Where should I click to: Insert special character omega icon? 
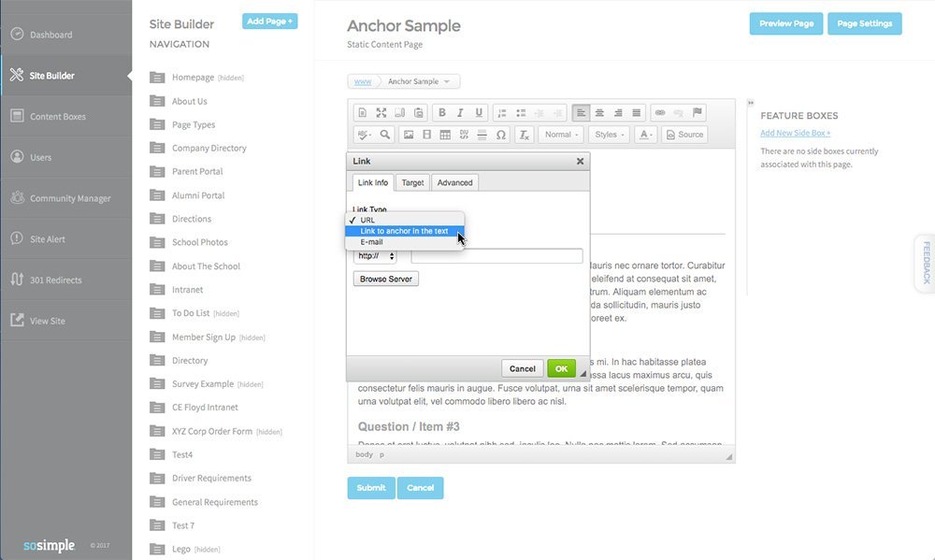[x=501, y=135]
